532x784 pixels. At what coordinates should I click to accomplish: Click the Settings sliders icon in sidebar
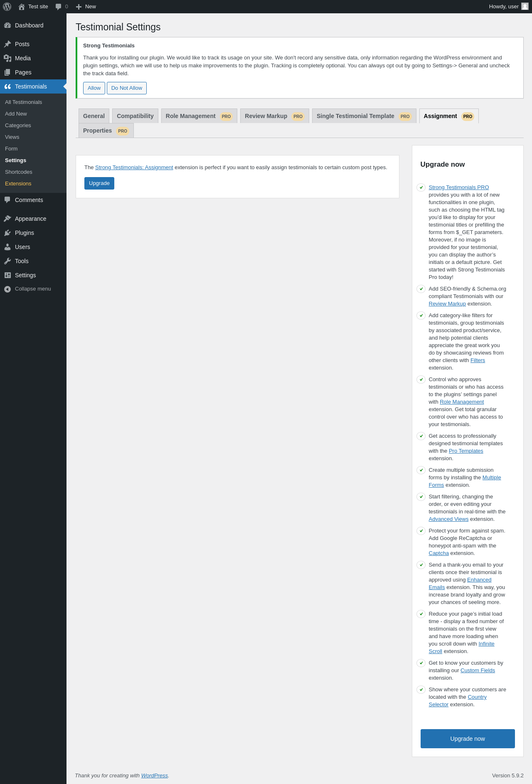coord(7,275)
